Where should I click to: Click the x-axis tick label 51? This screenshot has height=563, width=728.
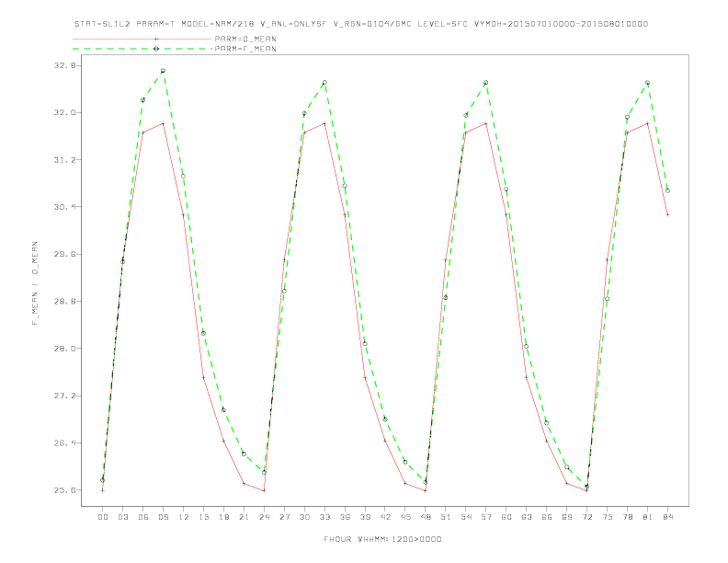(446, 517)
